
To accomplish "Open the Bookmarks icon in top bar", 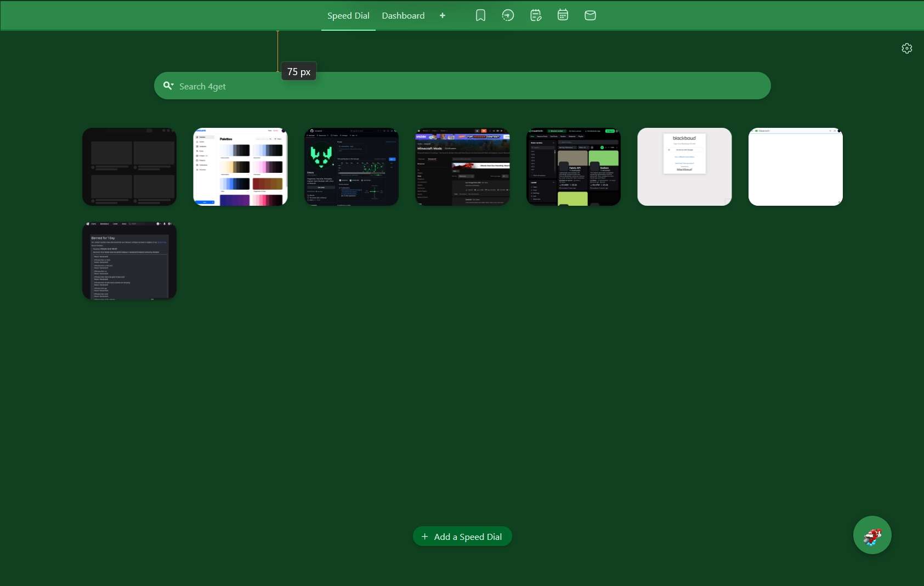I will tap(480, 15).
